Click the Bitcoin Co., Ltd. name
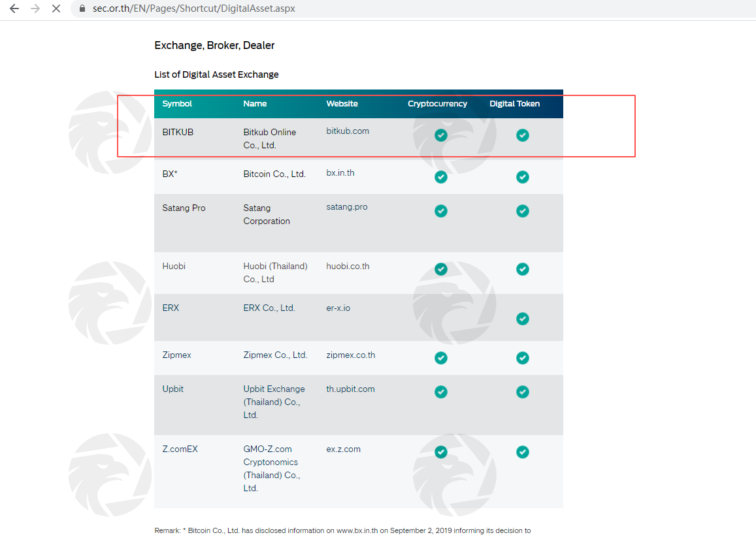 click(274, 174)
